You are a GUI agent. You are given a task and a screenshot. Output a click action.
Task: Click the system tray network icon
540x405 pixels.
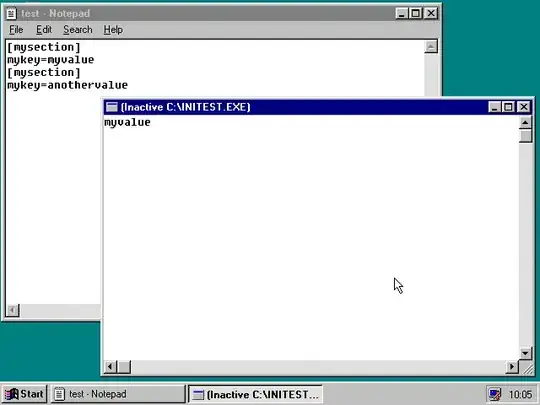click(494, 394)
